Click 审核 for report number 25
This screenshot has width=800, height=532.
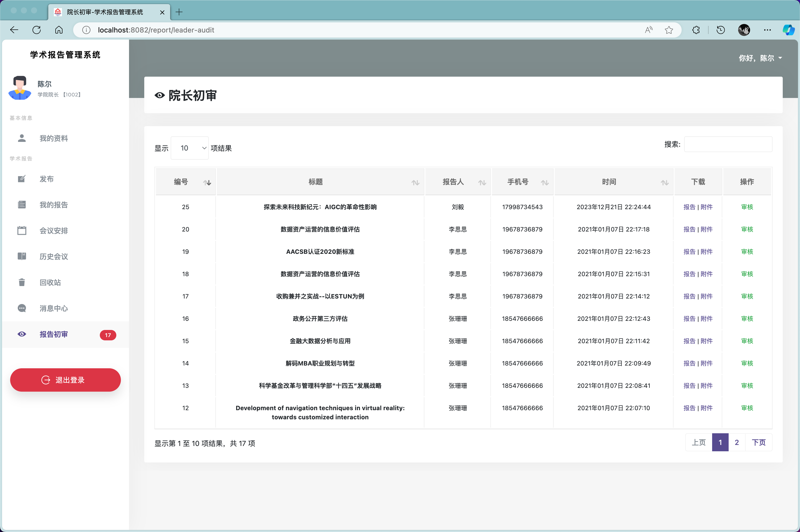coord(747,207)
